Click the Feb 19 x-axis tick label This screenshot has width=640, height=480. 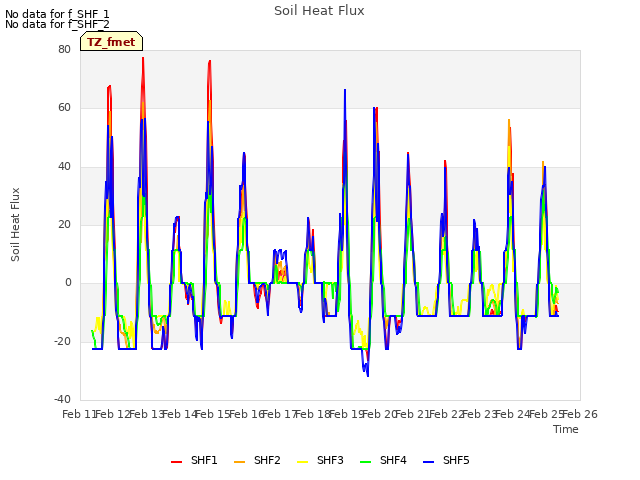[346, 414]
